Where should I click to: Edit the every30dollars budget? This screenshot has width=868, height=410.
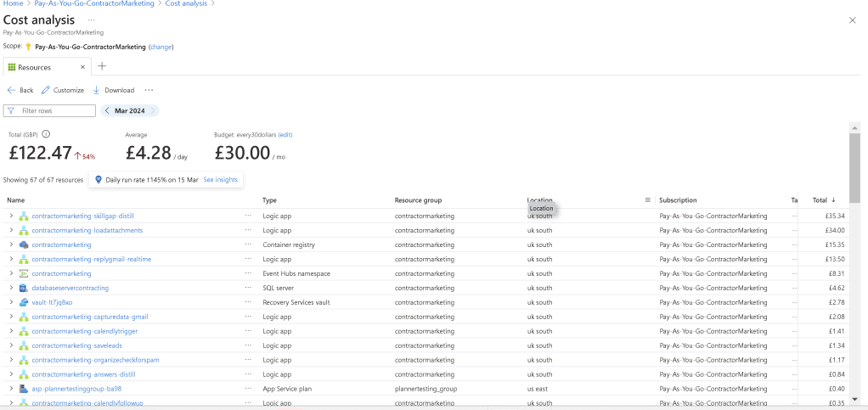285,134
